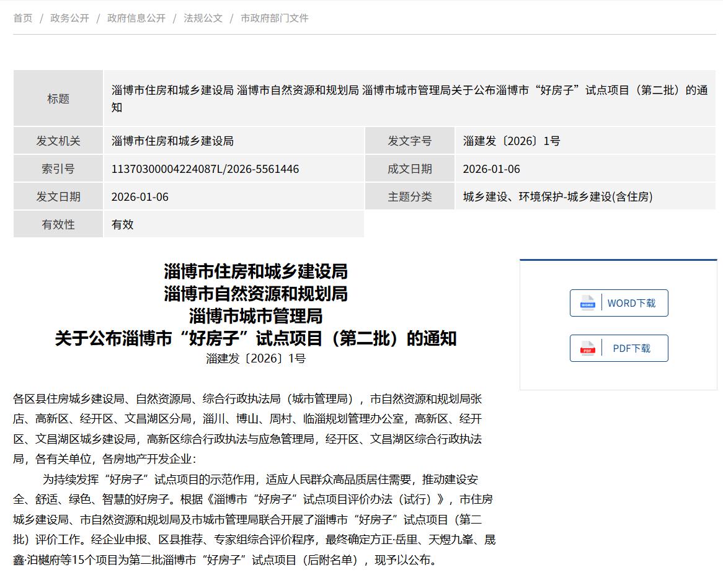Open the 政务公开 breadcrumb link
This screenshot has height=588, width=723.
pos(69,18)
